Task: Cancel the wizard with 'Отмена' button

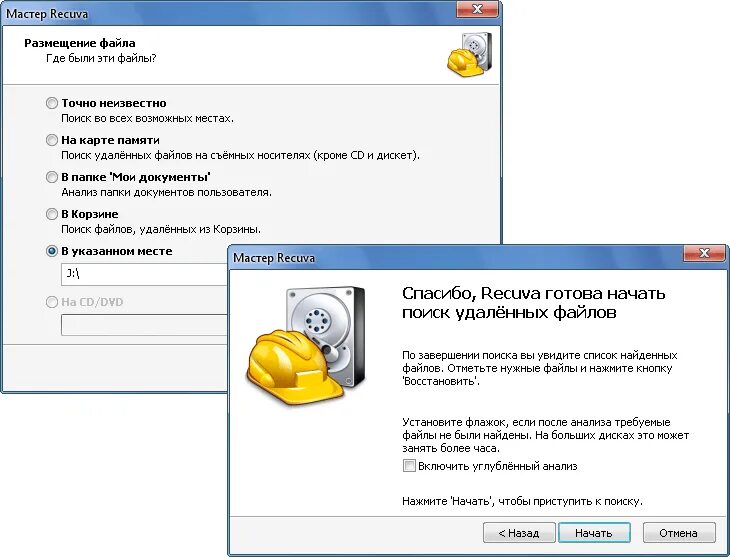Action: pos(678,533)
